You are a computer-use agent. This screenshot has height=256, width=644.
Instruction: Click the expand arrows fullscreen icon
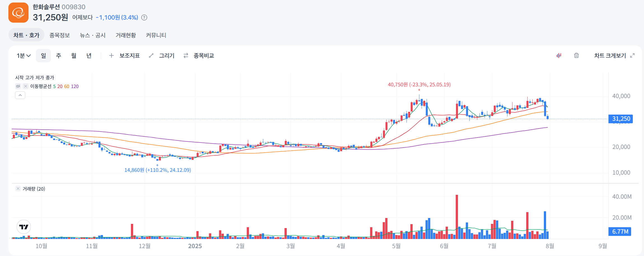[x=632, y=56]
